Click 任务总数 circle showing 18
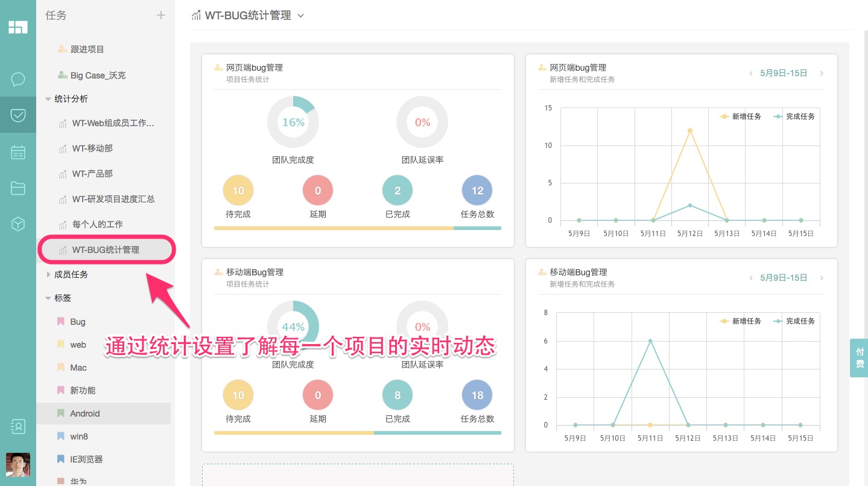Image resolution: width=868 pixels, height=486 pixels. (x=477, y=395)
